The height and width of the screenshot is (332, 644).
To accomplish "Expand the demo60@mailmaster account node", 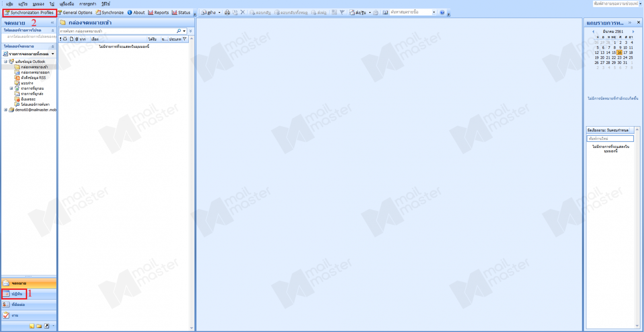I will pos(6,110).
